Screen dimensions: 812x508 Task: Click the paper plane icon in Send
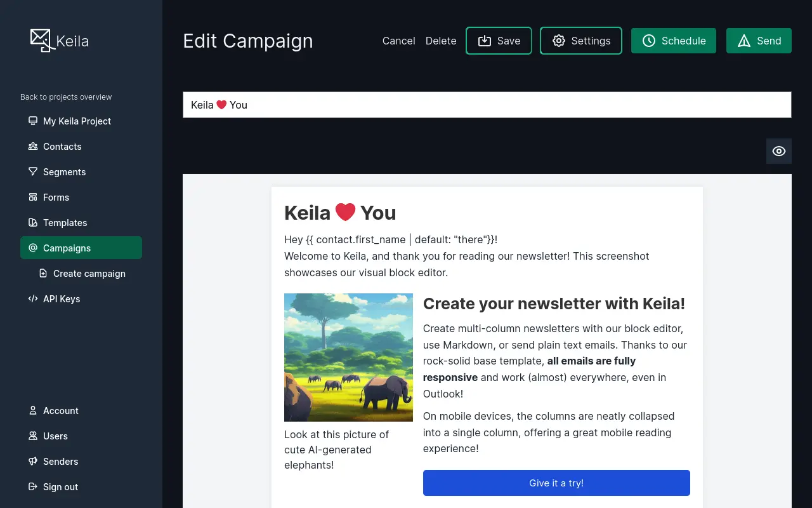coord(744,41)
